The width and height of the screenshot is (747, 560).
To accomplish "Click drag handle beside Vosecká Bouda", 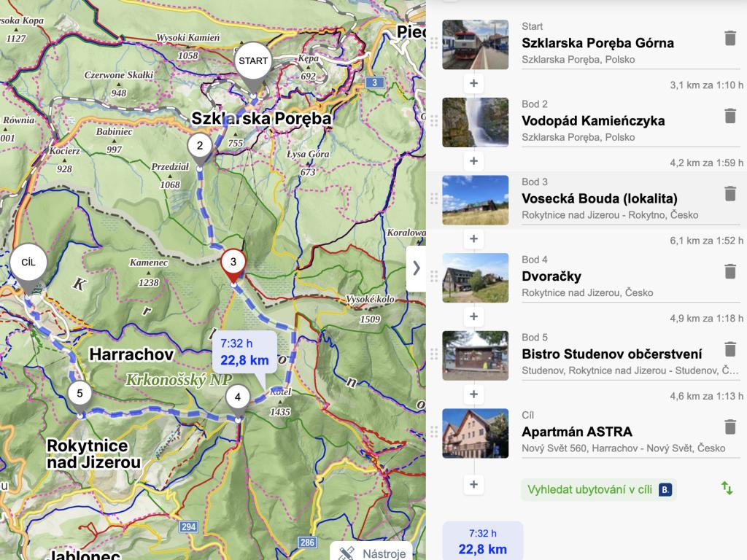I will (x=434, y=198).
